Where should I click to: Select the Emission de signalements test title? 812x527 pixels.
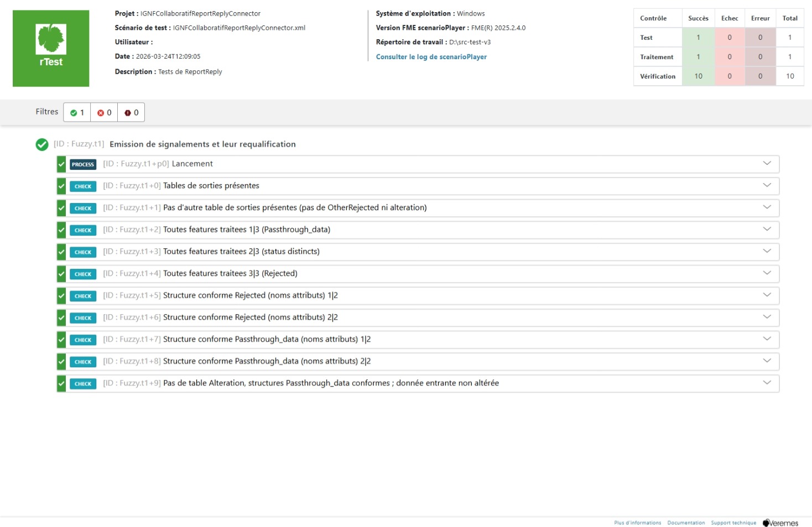click(x=202, y=144)
